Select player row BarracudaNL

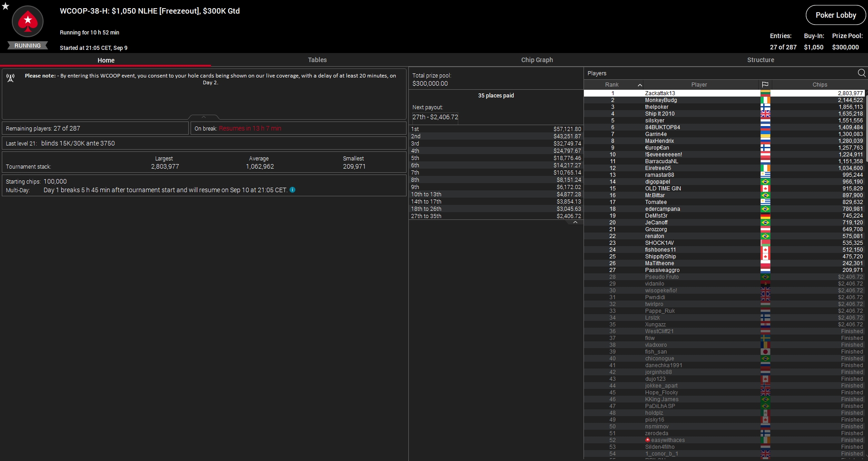(x=724, y=161)
